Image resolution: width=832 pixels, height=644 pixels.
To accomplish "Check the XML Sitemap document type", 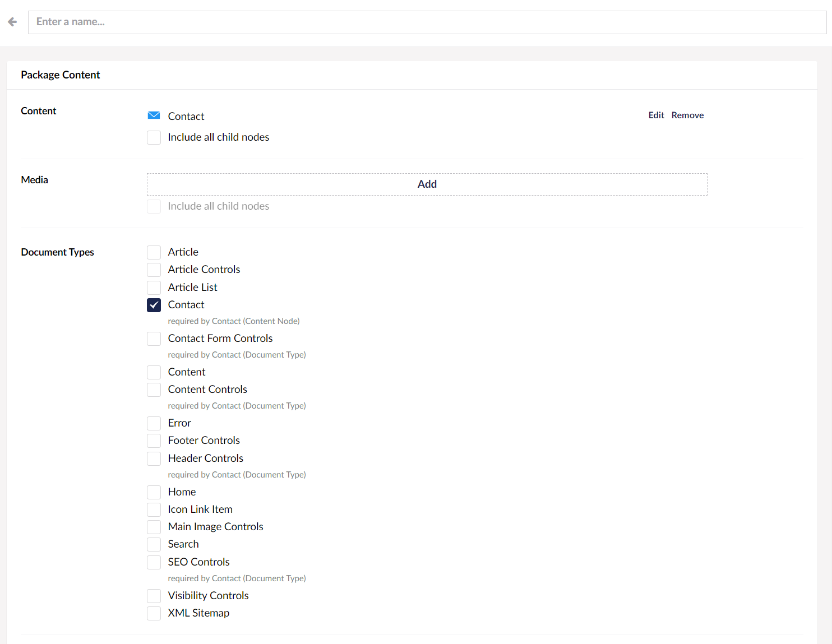I will pos(154,613).
